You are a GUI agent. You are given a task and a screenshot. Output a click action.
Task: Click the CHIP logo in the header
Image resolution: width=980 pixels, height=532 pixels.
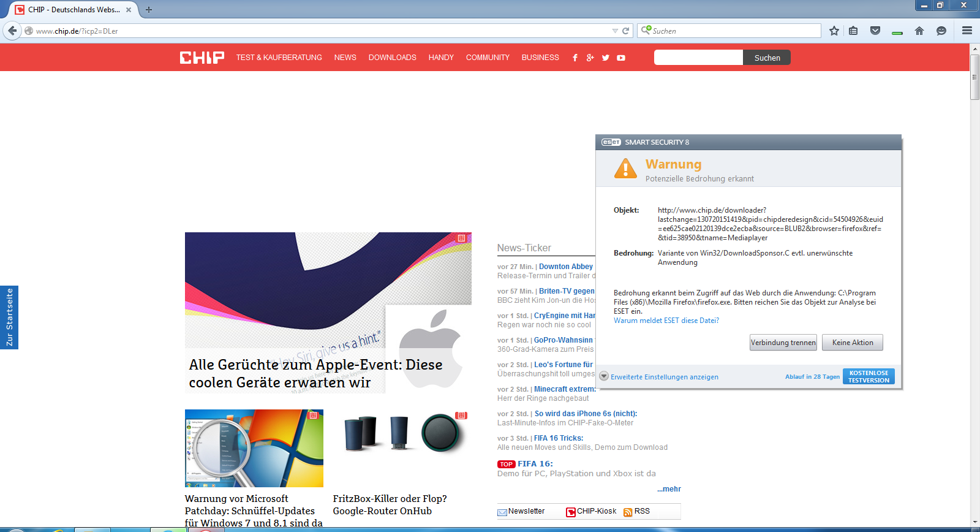[202, 57]
